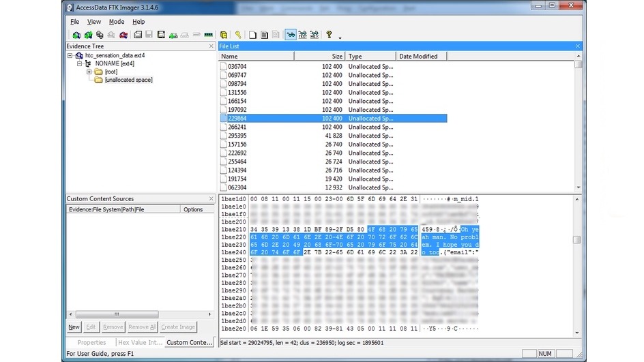
Task: Toggle the TEXT view mode button
Action: click(x=302, y=35)
